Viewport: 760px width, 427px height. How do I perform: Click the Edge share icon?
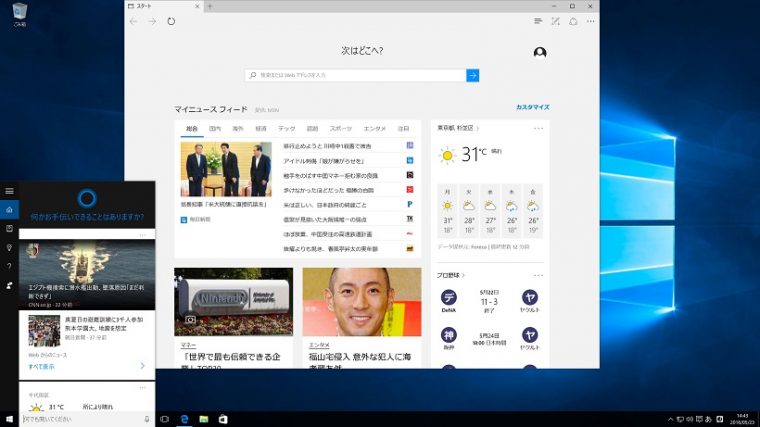coord(573,21)
